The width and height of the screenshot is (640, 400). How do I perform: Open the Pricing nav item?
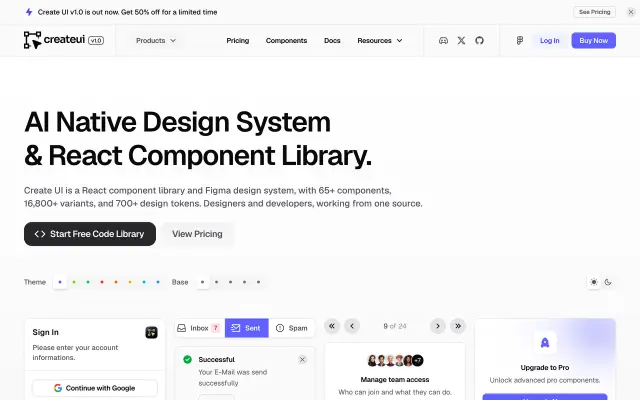238,40
